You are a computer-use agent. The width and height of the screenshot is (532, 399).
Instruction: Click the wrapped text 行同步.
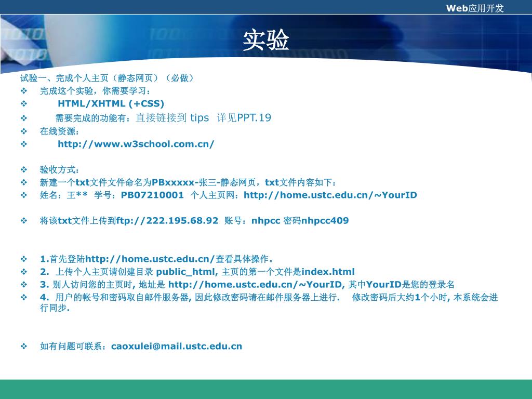55,308
